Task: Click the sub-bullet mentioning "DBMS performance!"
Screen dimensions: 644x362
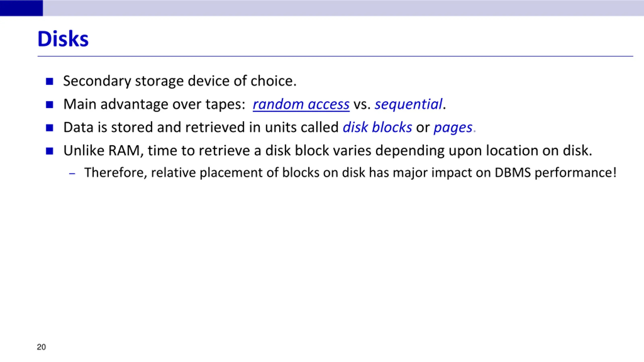Action: [350, 173]
